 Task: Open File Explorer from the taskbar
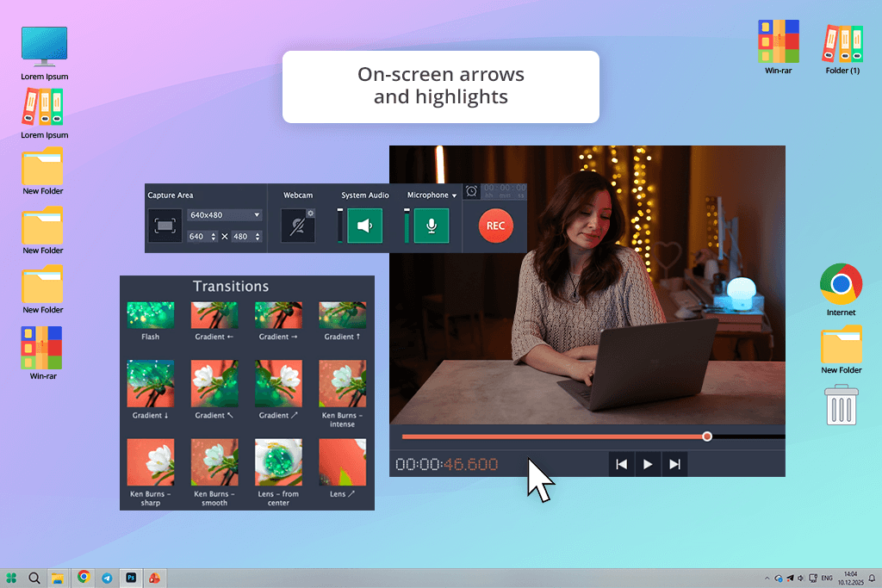(x=58, y=578)
